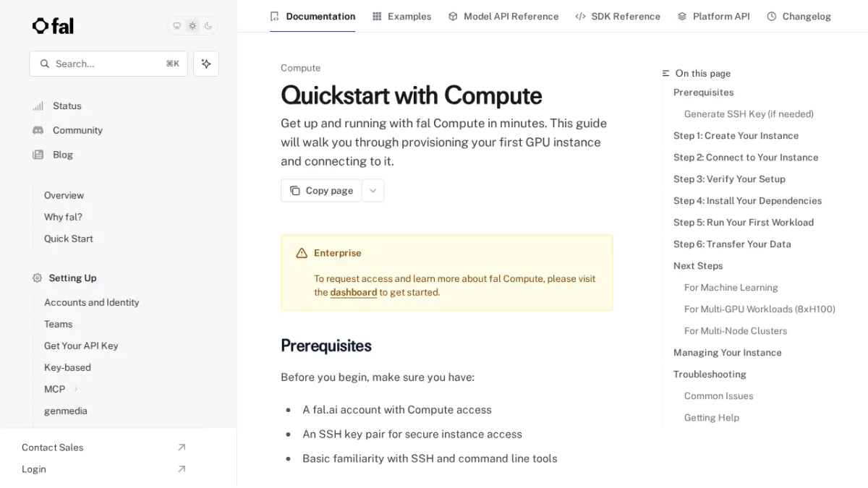Screen dimensions: 868x488
Task: Click the Examples grid icon
Action: coord(377,16)
